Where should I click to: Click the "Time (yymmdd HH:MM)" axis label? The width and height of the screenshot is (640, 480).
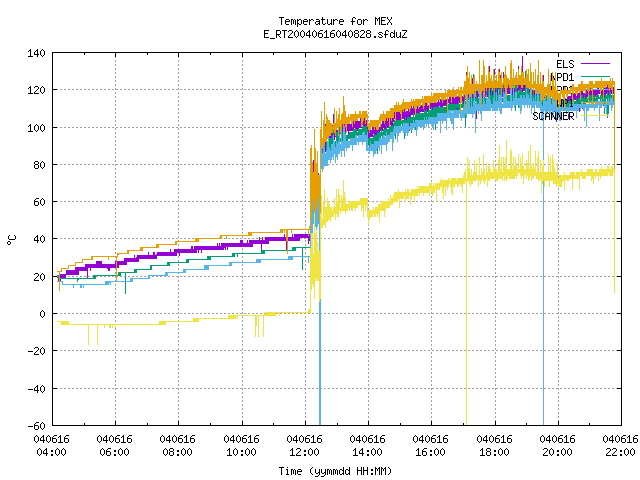click(x=335, y=471)
